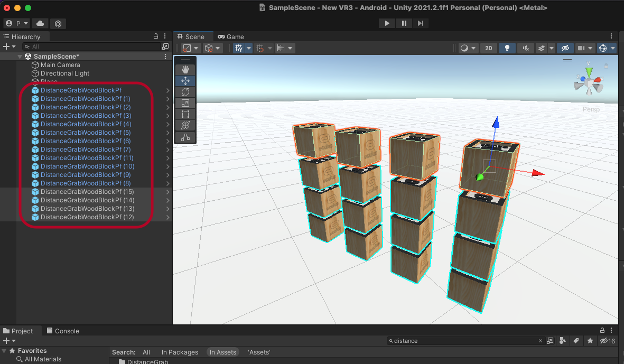
Task: Open scene effects dropdown arrow
Action: point(551,48)
